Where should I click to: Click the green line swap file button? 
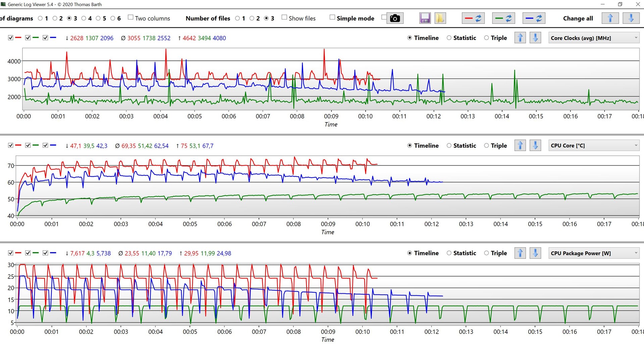tap(503, 18)
